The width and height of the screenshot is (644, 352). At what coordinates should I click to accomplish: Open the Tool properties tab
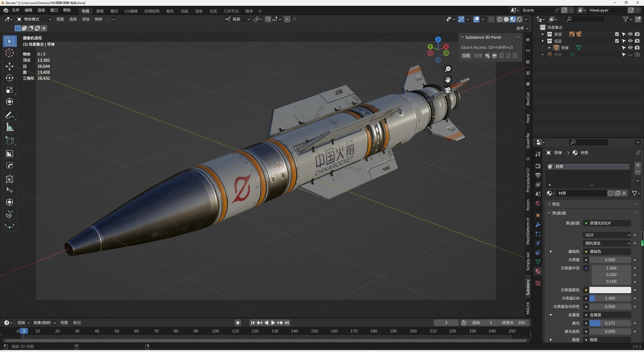538,154
